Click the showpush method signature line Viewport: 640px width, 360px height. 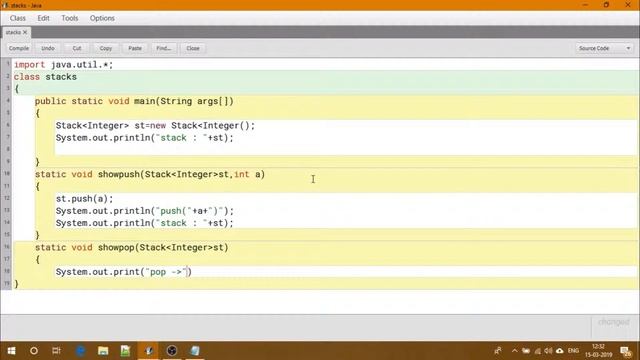150,174
